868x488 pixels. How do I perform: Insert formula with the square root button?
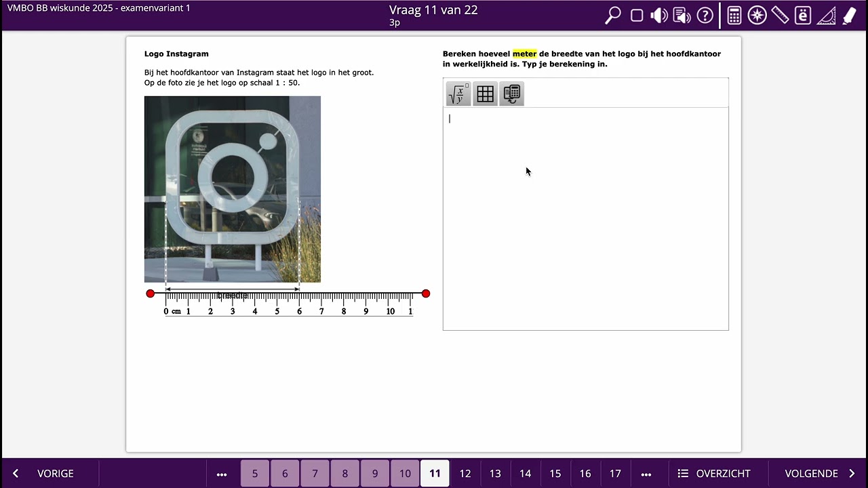click(x=458, y=94)
